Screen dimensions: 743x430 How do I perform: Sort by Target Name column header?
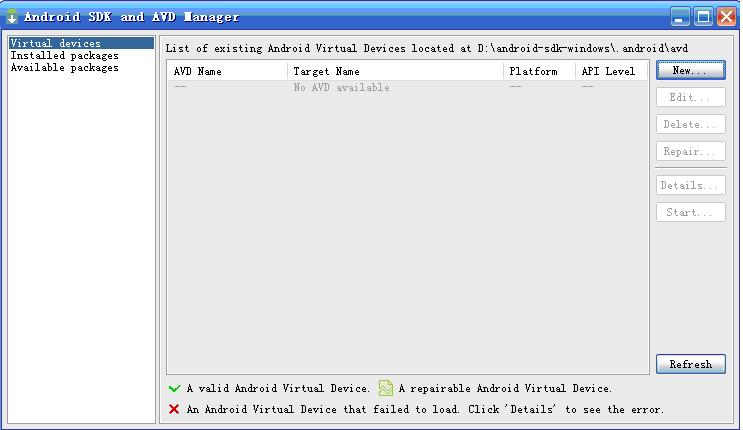click(x=395, y=71)
